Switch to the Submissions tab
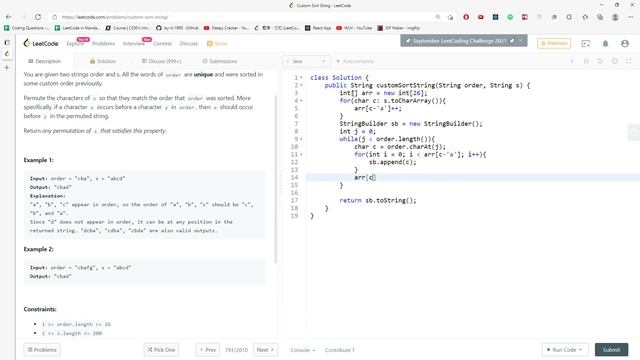This screenshot has width=640, height=360. (x=220, y=61)
